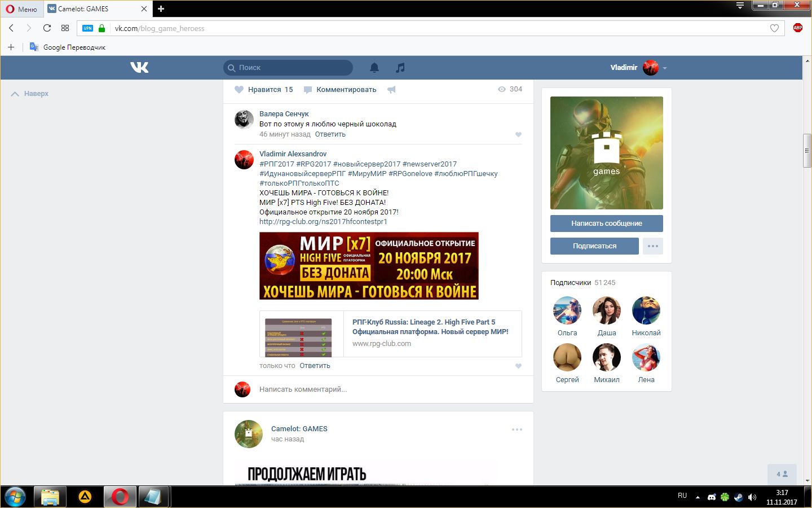Reply to Vladimir Alexsandrov's comment
This screenshot has width=812, height=508.
pyautogui.click(x=315, y=366)
